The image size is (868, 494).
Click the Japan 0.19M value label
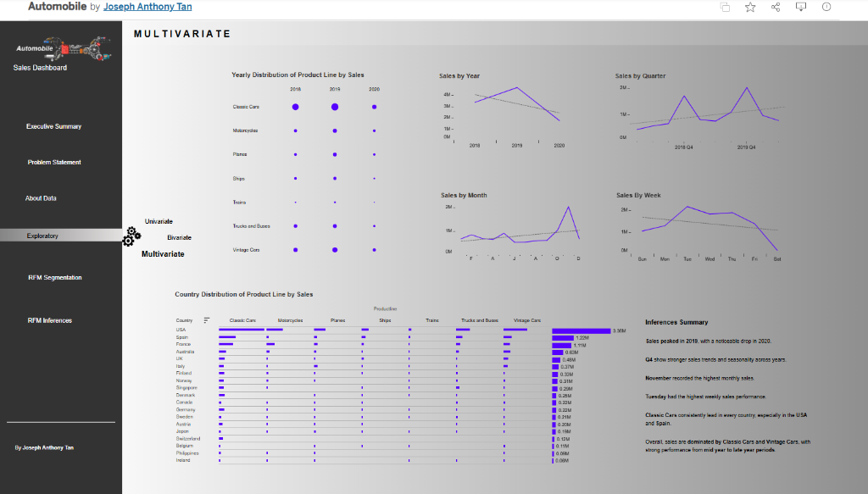pyautogui.click(x=564, y=432)
